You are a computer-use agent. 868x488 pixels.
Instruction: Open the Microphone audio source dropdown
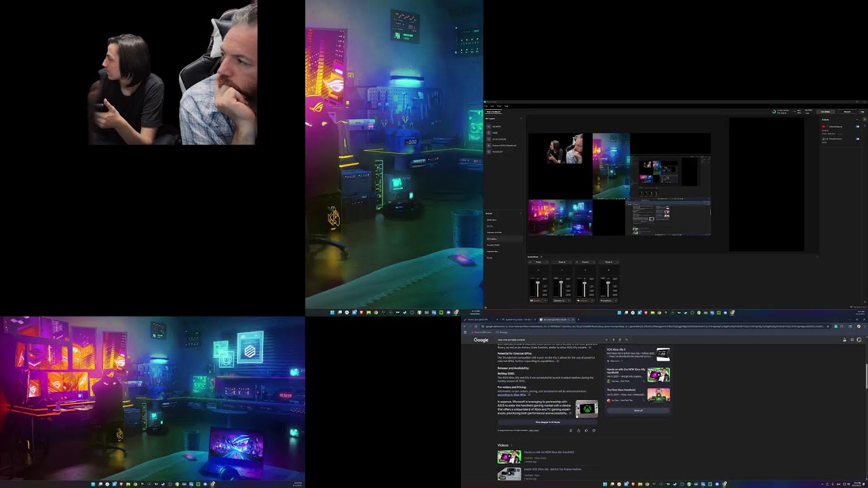coord(609,301)
